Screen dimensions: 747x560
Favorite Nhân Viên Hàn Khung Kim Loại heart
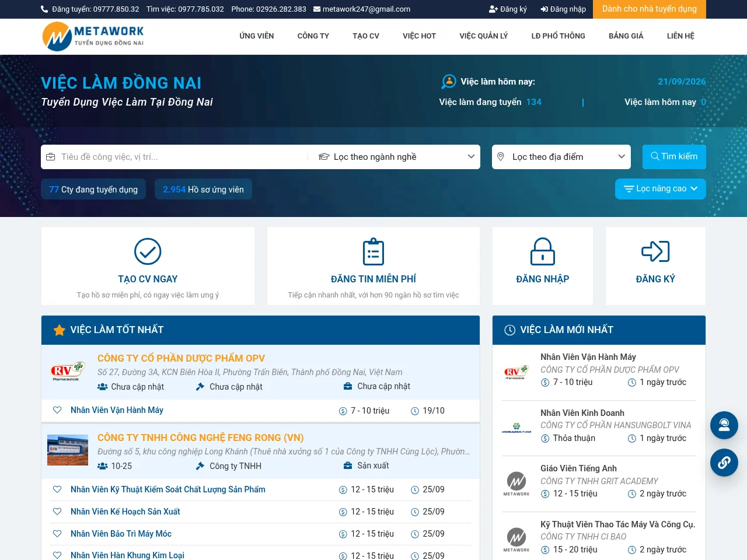[x=57, y=555]
